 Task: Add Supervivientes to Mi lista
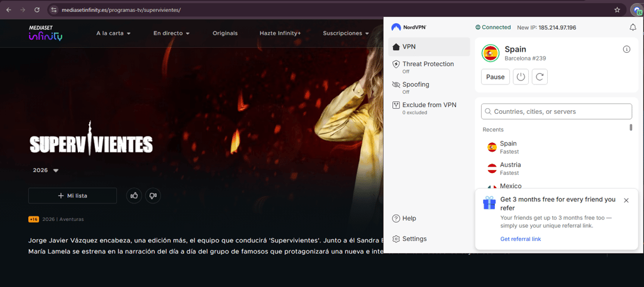pos(73,196)
